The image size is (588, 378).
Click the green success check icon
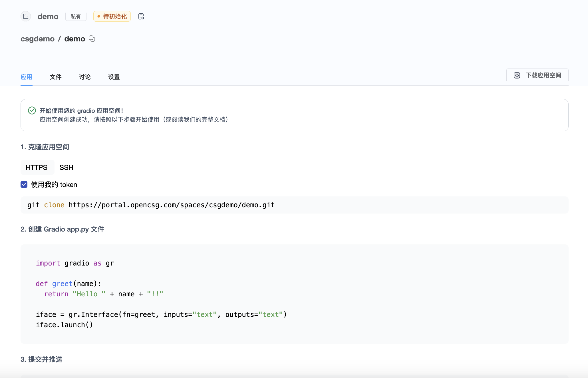32,110
